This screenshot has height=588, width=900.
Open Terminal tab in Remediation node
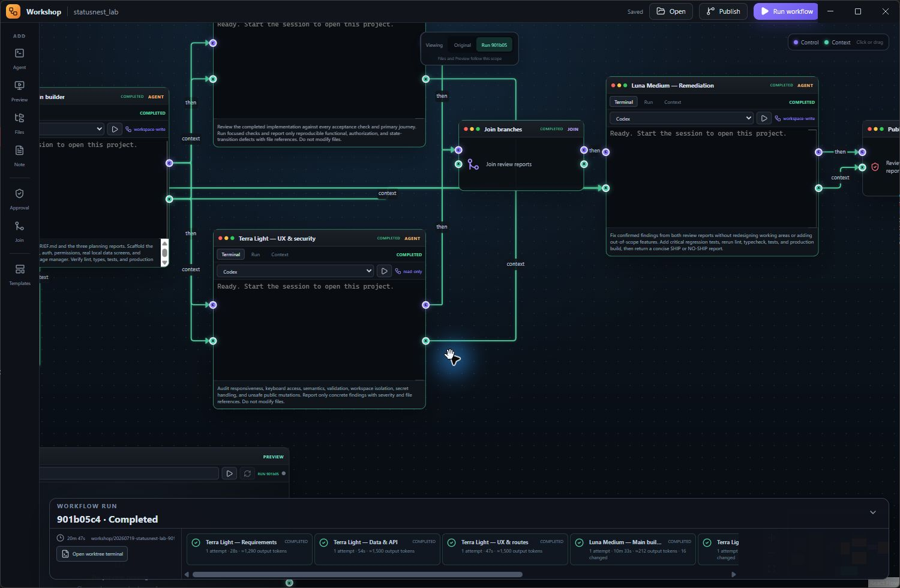tap(623, 102)
